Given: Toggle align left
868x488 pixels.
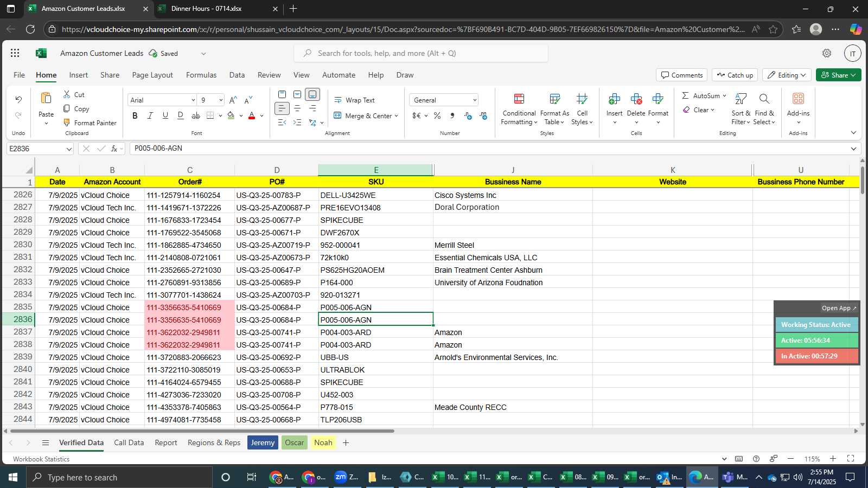Looking at the screenshot, I should pyautogui.click(x=282, y=108).
